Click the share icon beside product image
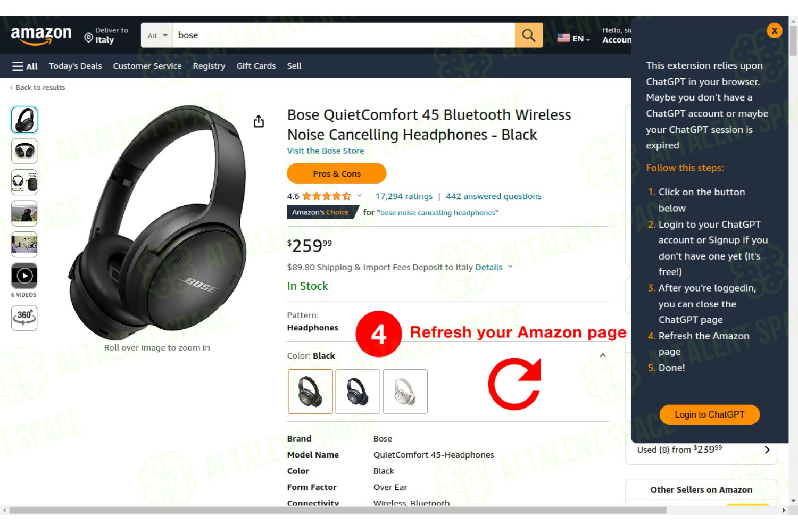Image resolution: width=798 pixels, height=532 pixels. [259, 121]
